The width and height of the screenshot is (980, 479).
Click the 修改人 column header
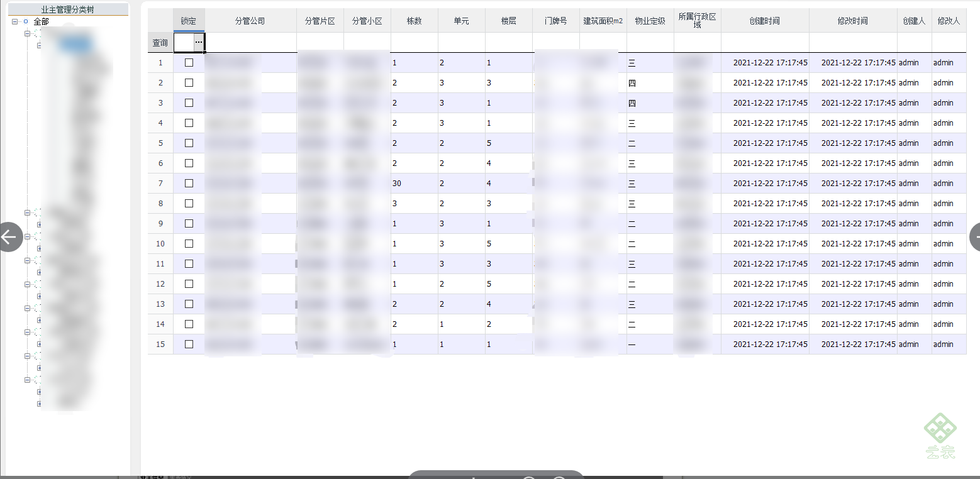click(x=949, y=21)
